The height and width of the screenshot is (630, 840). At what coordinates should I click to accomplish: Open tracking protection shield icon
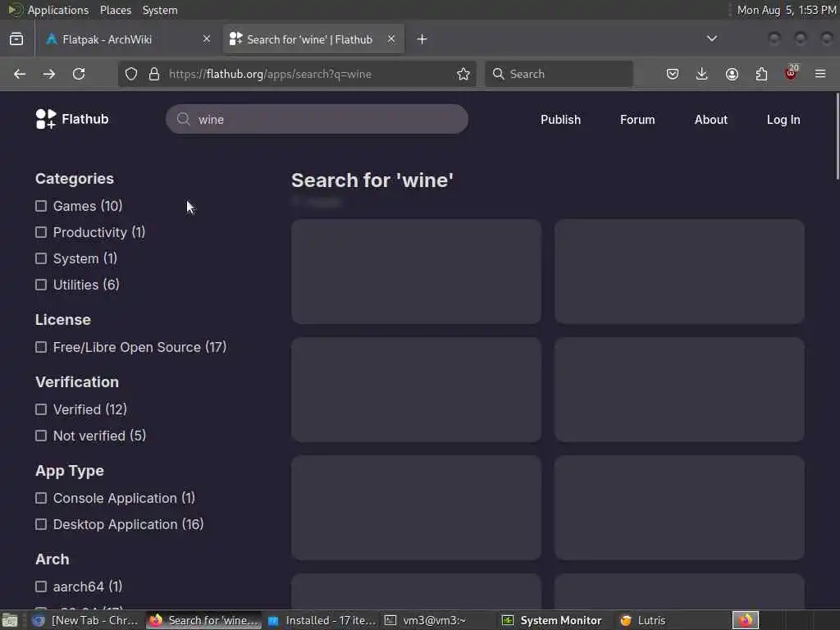pos(131,74)
